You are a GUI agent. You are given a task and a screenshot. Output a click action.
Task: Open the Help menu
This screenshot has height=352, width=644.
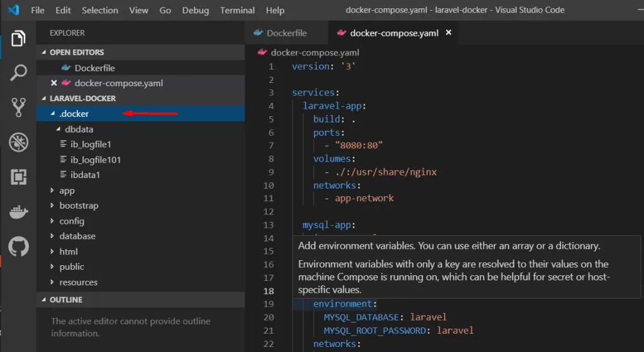click(275, 10)
